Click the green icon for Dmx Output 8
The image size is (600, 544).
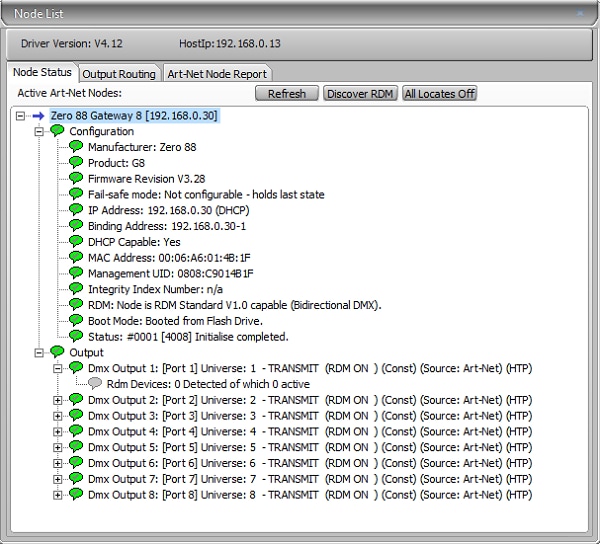(76, 494)
